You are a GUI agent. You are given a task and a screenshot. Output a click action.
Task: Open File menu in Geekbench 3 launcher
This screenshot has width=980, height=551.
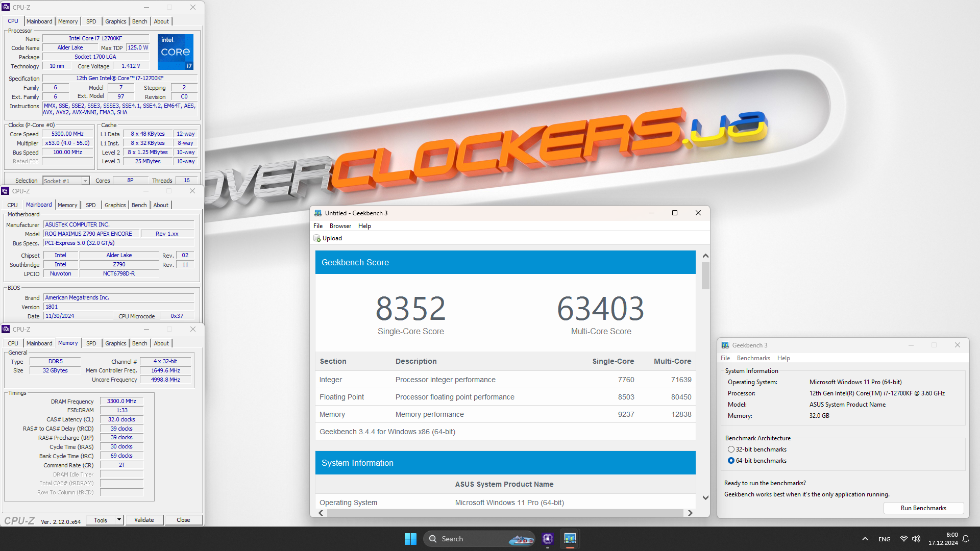coord(725,358)
